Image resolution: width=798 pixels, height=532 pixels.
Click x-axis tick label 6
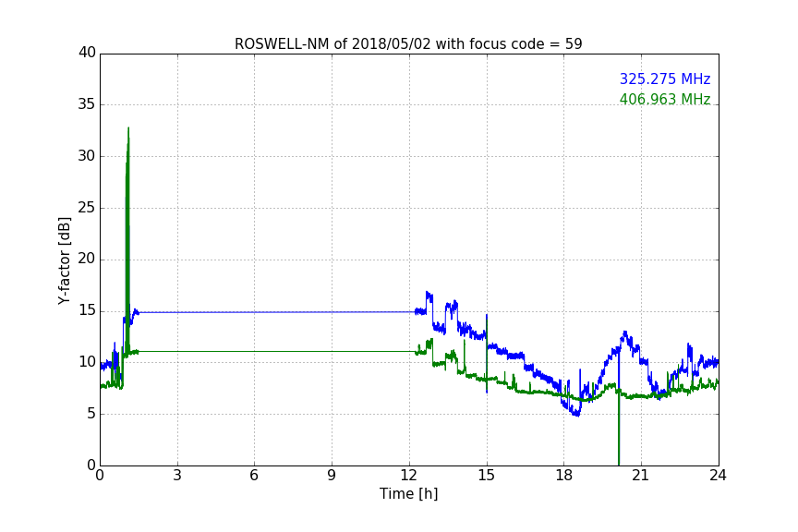point(254,476)
